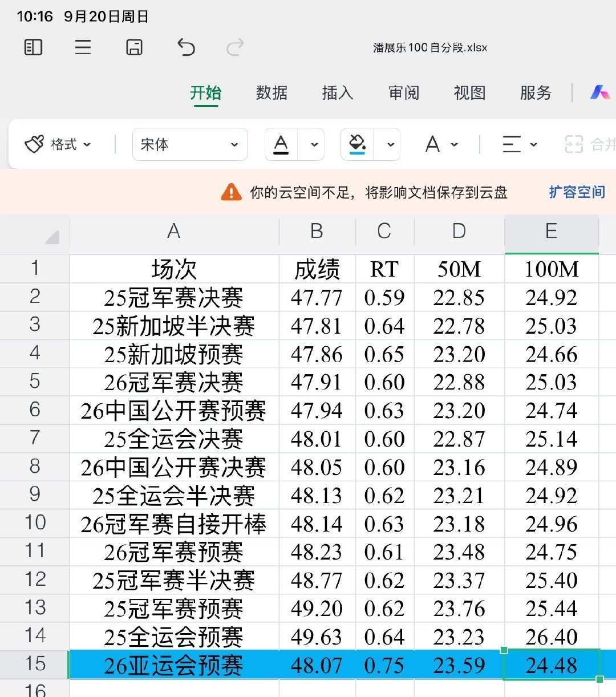
Task: Select column A header
Action: pos(174,231)
